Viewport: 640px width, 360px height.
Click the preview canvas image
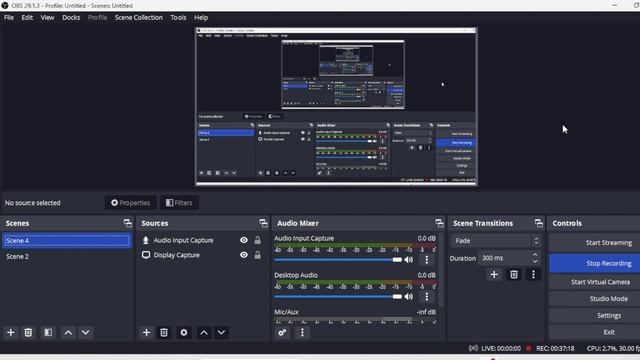tap(336, 107)
